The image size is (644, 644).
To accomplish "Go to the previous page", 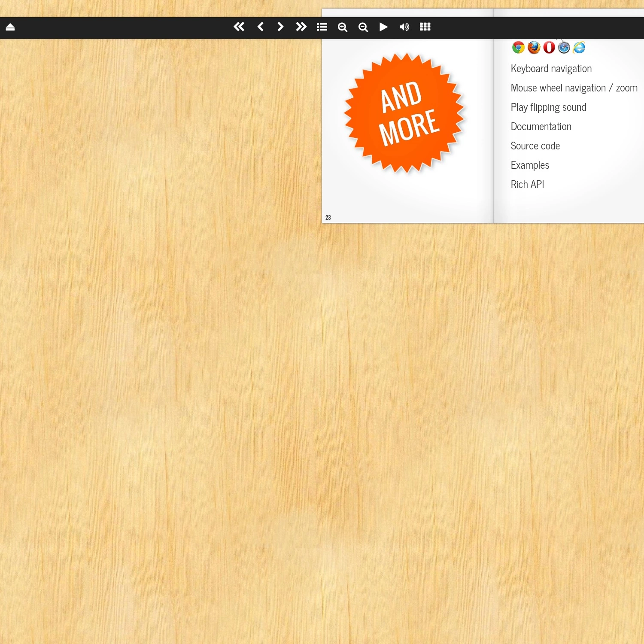I will pyautogui.click(x=260, y=27).
